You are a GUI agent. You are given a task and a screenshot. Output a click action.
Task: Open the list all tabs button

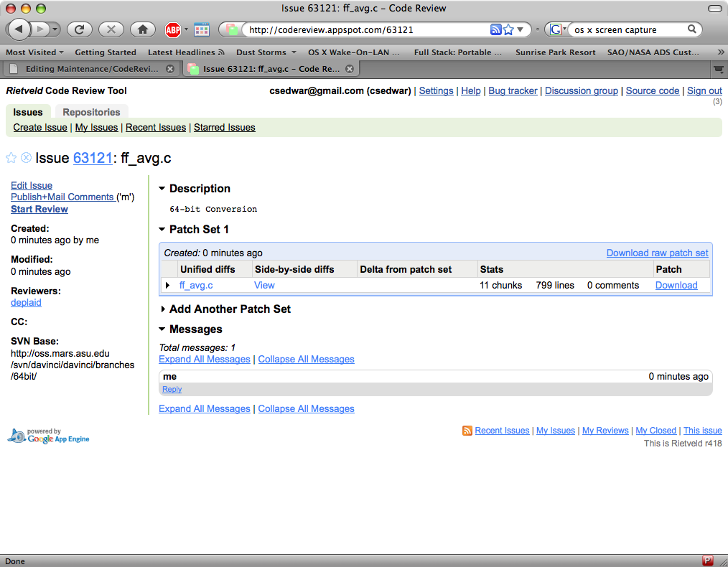(x=719, y=69)
